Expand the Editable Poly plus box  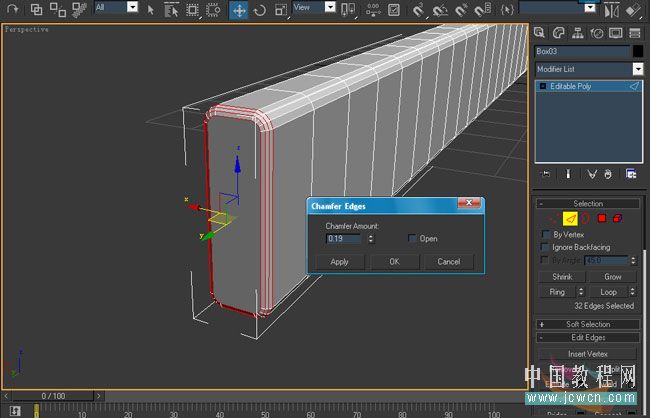543,86
